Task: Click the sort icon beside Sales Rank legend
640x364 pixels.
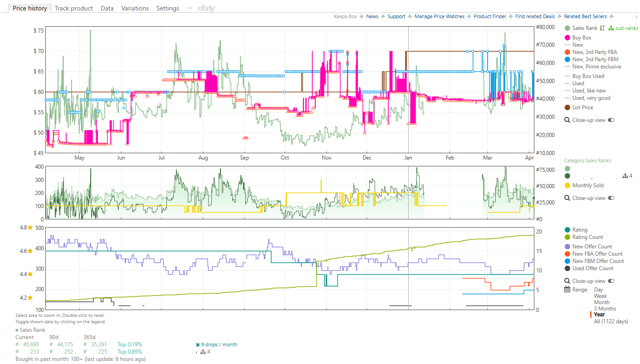Action: [x=602, y=28]
